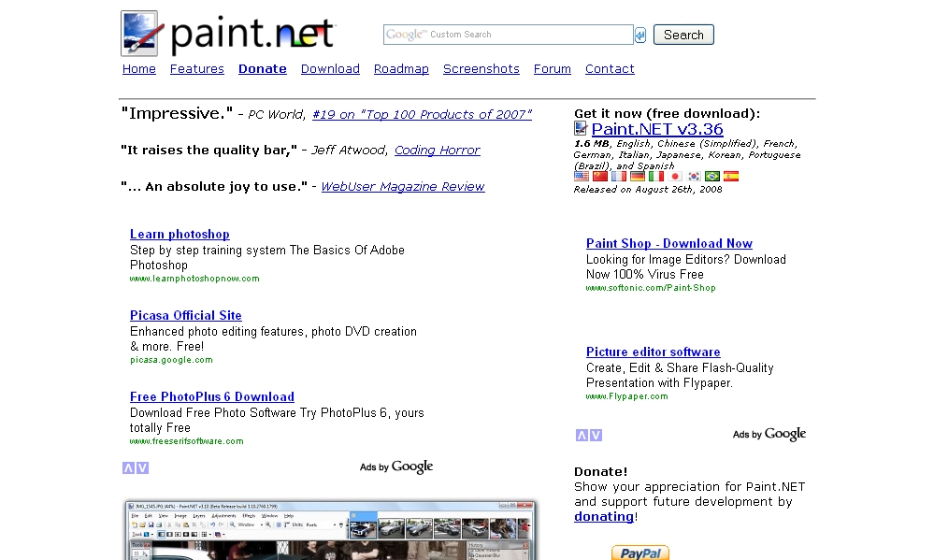Click the China flag icon
Viewport: 934px width, 560px height.
[x=600, y=177]
